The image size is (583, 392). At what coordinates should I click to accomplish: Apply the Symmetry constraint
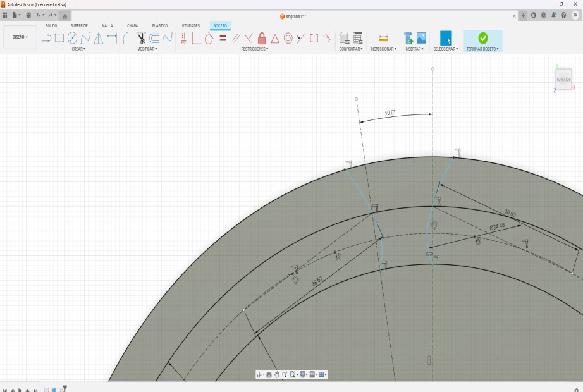pyautogui.click(x=314, y=38)
